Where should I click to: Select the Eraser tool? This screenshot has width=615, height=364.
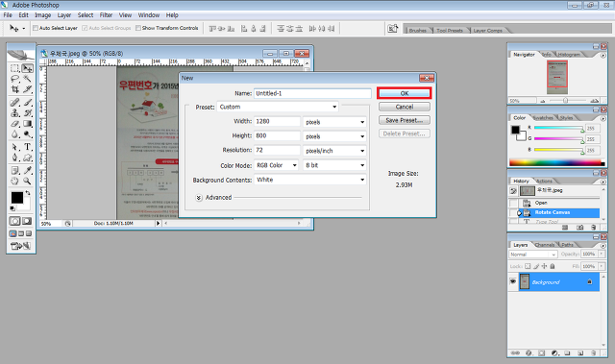15,124
